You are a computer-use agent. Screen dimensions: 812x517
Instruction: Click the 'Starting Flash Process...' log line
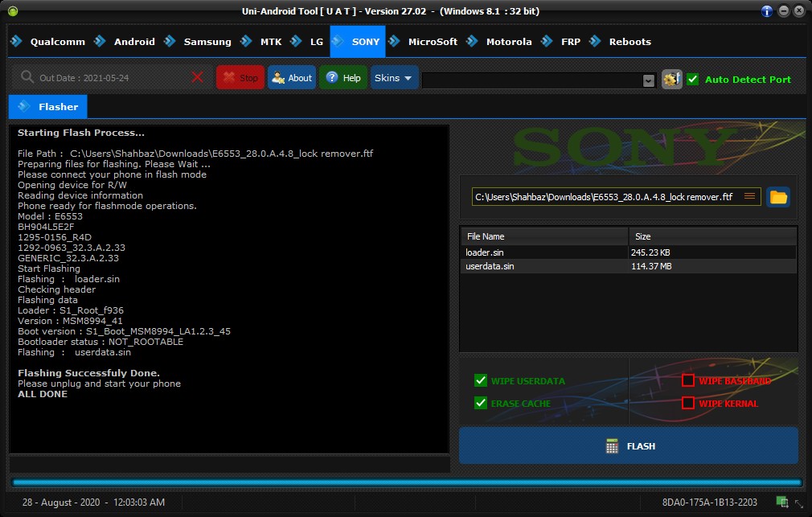pyautogui.click(x=81, y=133)
